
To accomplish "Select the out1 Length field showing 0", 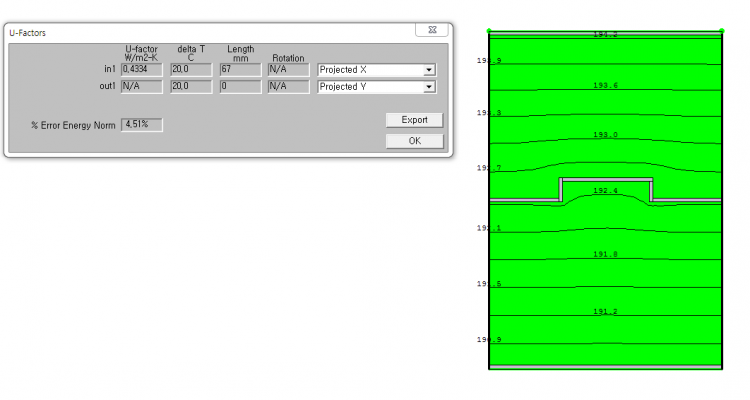I will 240,87.
